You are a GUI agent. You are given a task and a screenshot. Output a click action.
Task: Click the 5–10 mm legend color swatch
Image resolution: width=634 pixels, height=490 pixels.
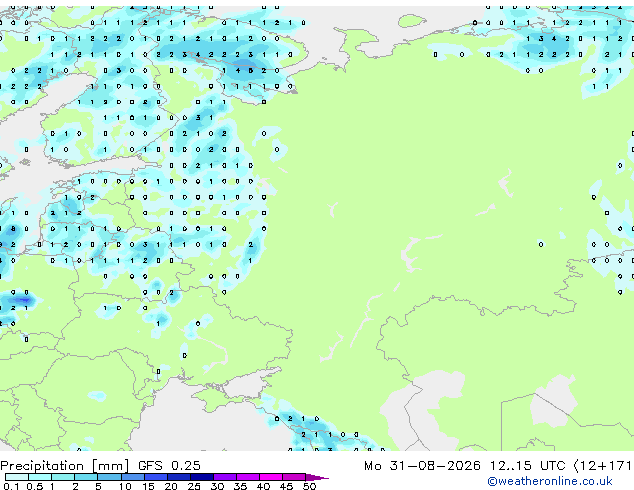[109, 477]
